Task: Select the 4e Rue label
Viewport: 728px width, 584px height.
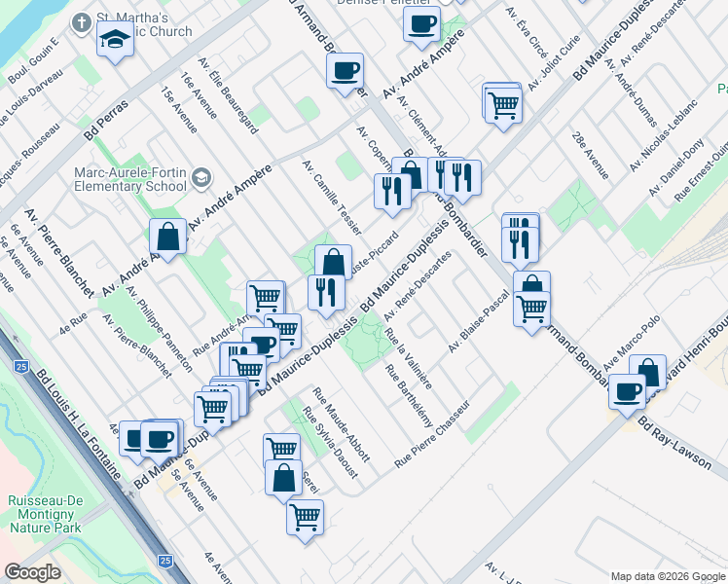Action: 73,324
